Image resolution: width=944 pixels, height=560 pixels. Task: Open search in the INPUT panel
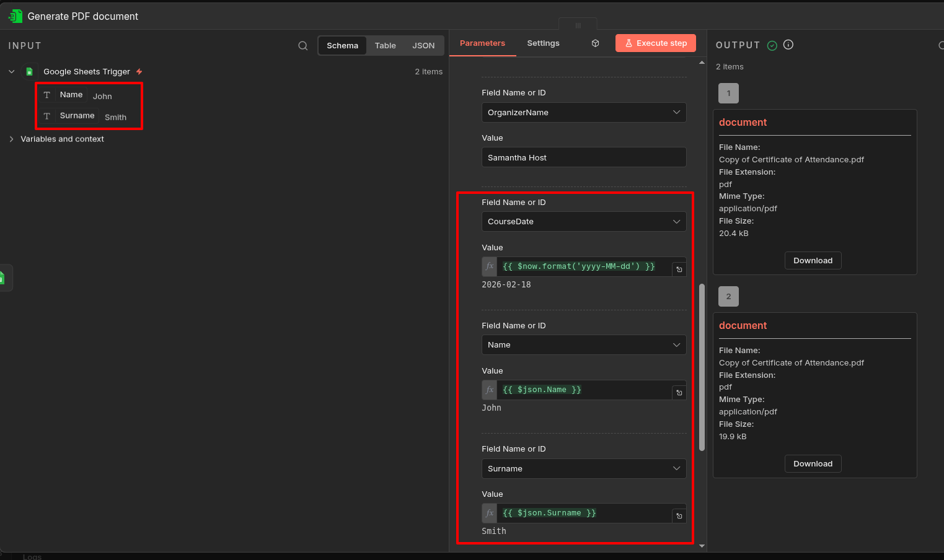(x=303, y=45)
